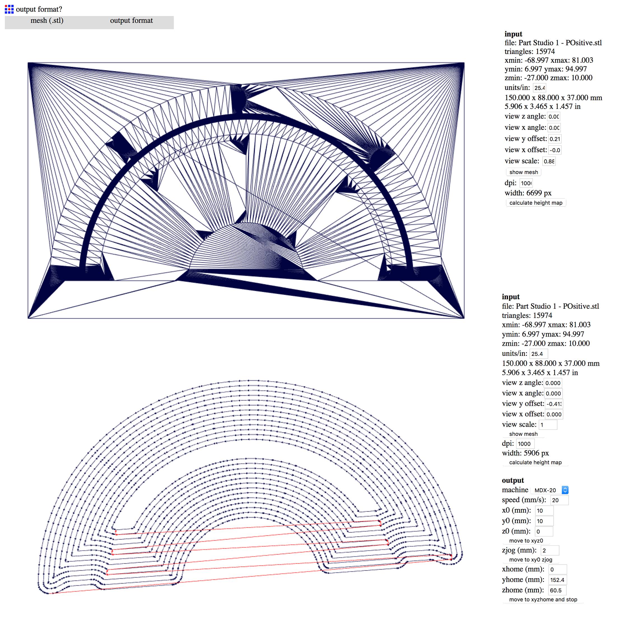The height and width of the screenshot is (644, 644).
Task: Focus speed (mm/s) field showing 20
Action: 559,500
